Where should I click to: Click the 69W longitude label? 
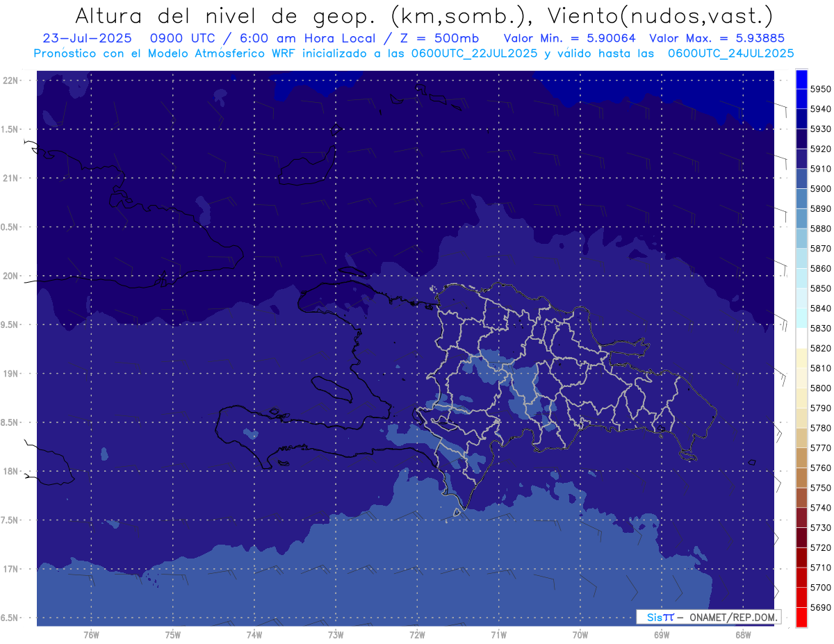click(662, 635)
